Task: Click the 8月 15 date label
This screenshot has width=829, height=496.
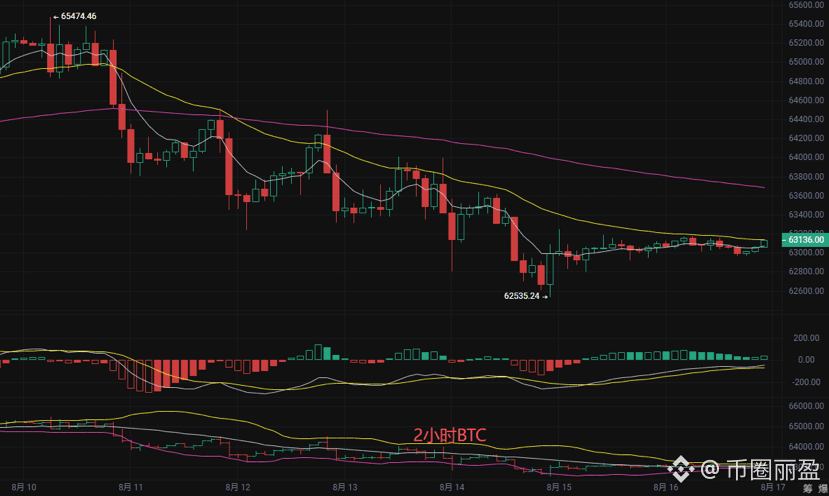Action: [559, 487]
